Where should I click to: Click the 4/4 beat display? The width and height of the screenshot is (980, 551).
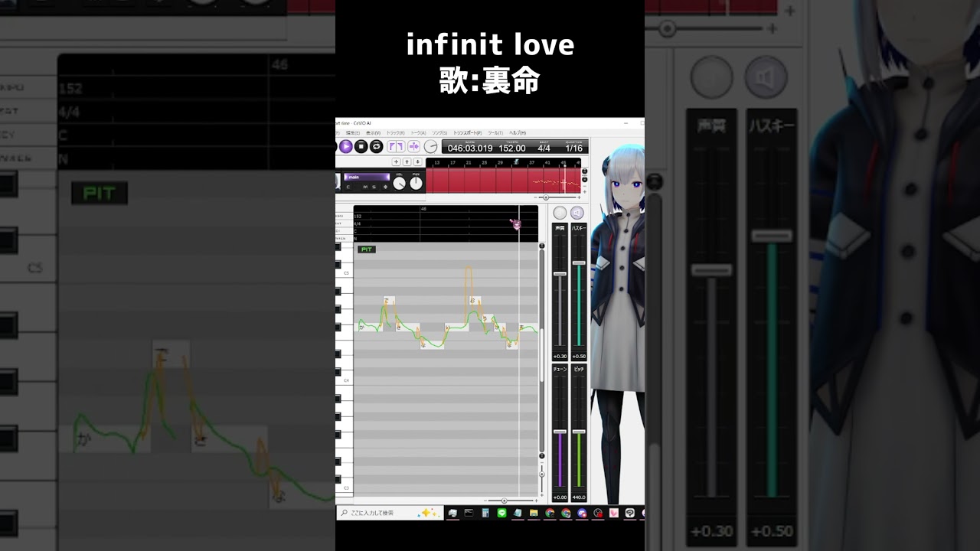(544, 148)
